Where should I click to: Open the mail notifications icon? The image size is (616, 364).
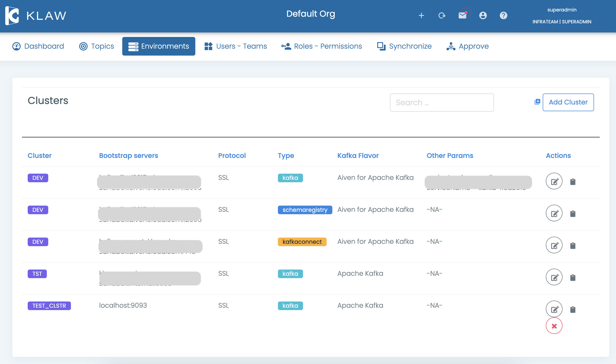click(x=462, y=16)
